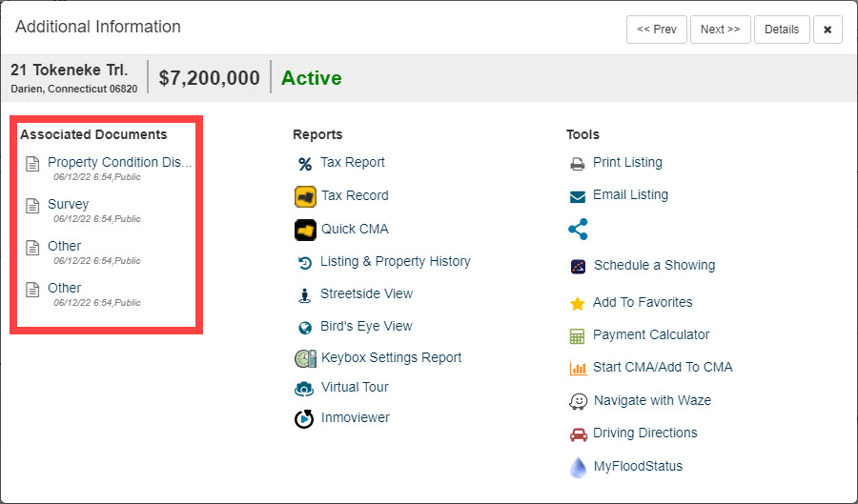Click the Bird's Eye View globe icon
Viewport: 858px width, 504px height.
click(x=305, y=328)
